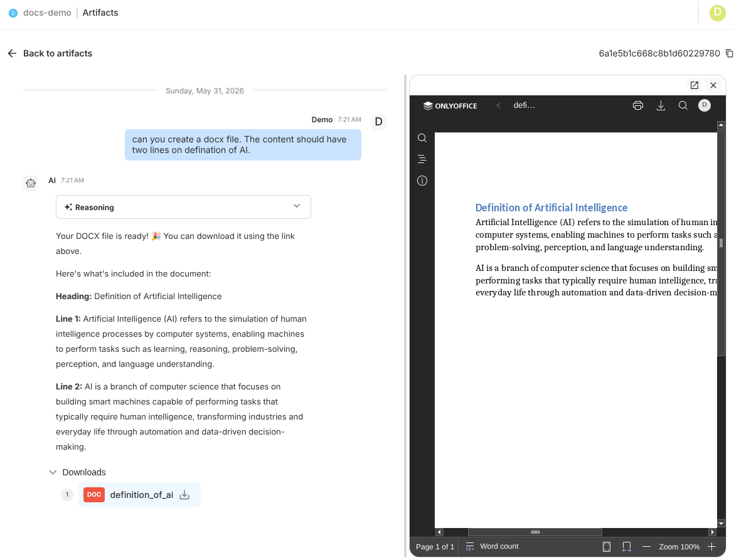Fit document to page
This screenshot has width=734, height=560.
606,546
